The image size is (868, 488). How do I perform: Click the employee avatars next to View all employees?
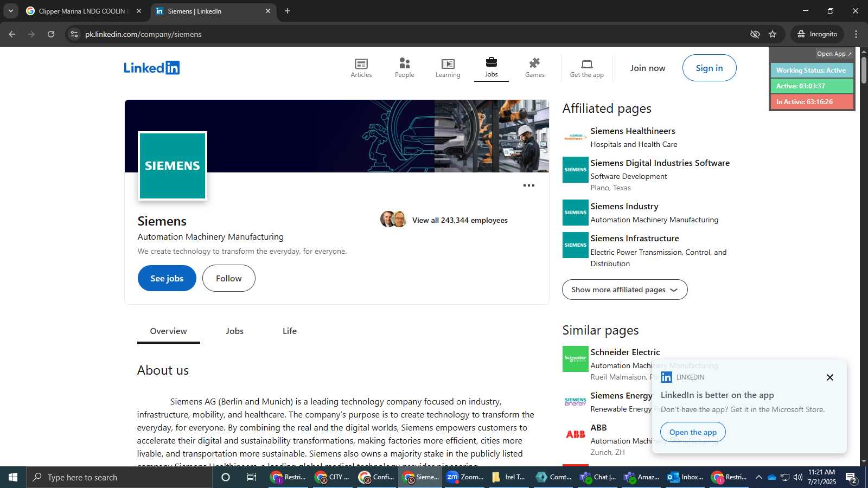point(393,219)
